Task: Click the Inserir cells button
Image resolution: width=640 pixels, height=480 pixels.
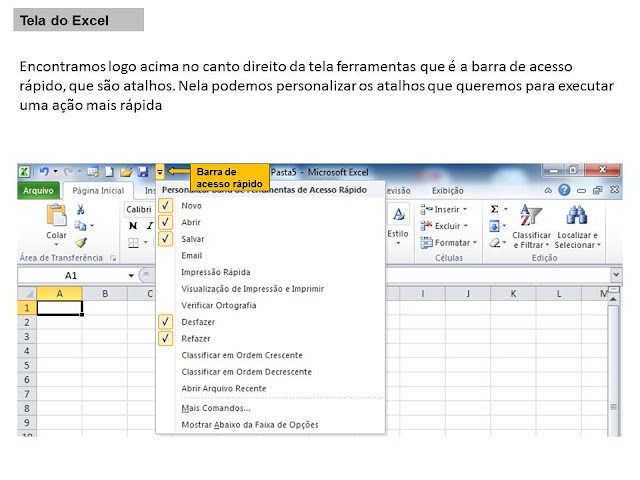Action: (x=443, y=209)
